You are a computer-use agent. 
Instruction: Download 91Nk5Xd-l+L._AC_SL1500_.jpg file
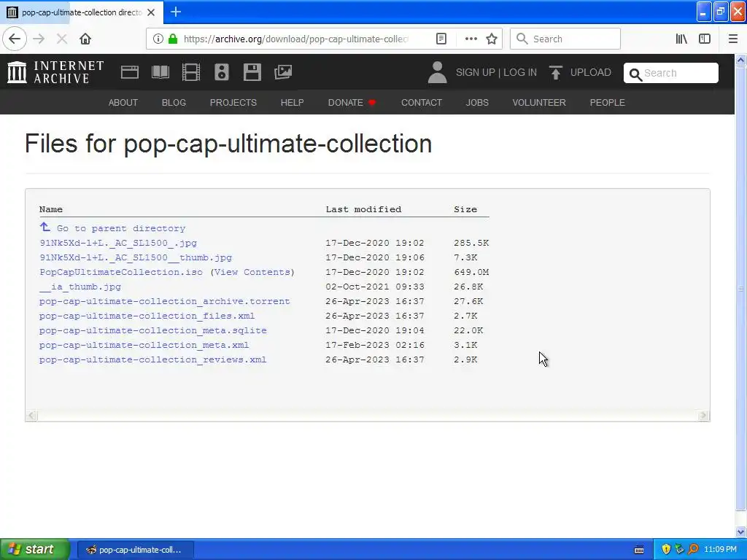point(118,243)
